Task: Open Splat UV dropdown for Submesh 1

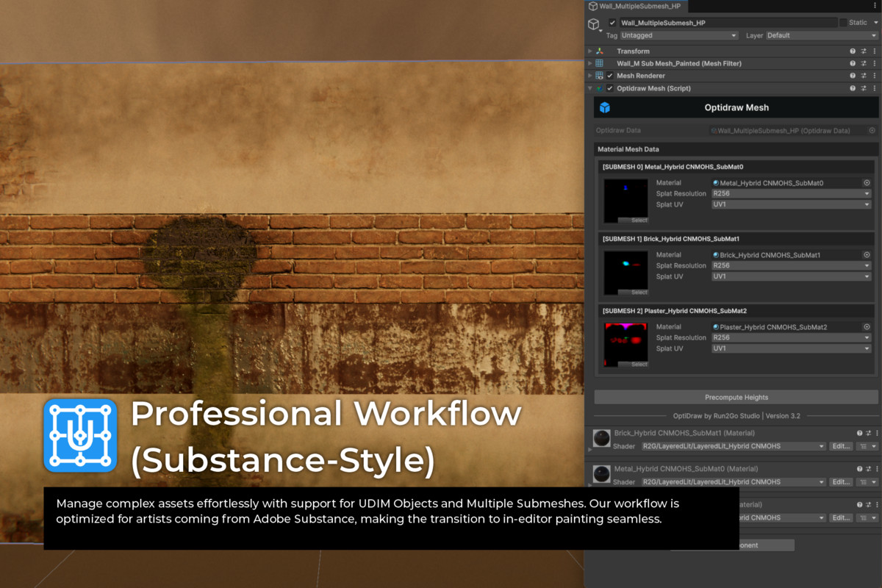Action: coord(791,276)
